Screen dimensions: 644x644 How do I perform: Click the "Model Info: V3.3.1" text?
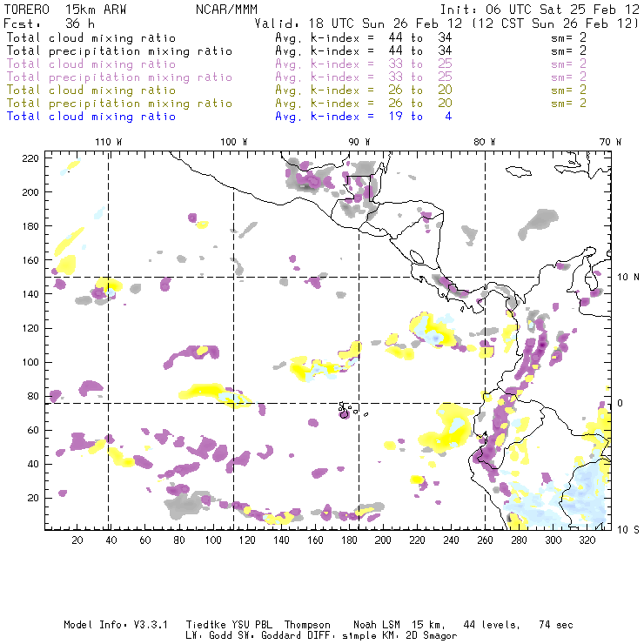[116, 625]
